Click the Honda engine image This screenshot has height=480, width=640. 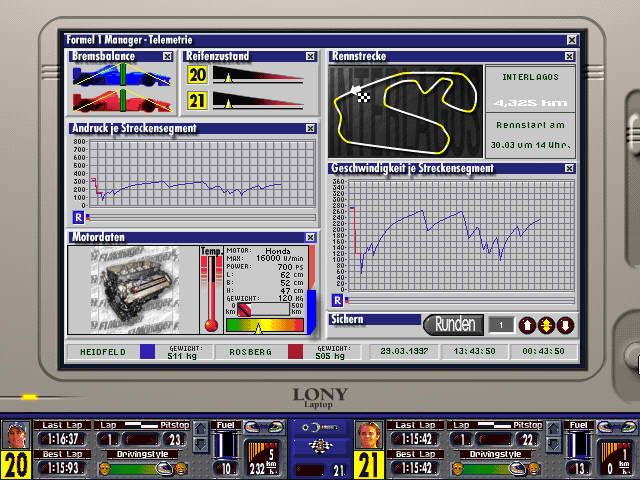[132, 290]
